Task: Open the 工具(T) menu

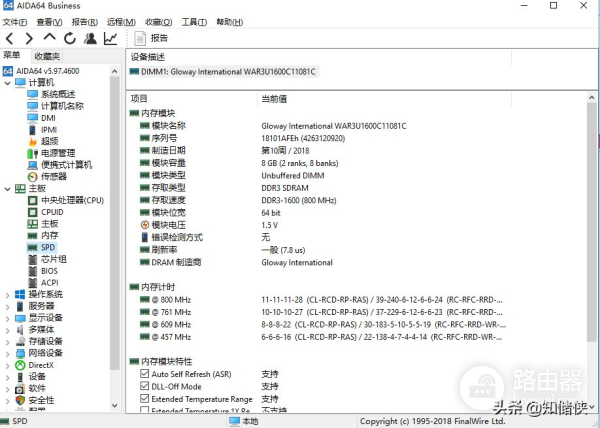Action: [x=194, y=22]
